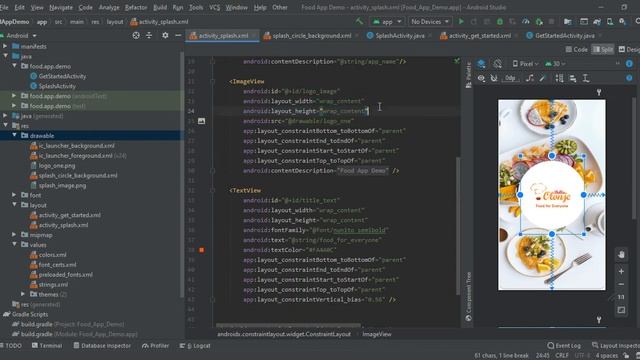Click image gutter icon for logo_one
The image size is (640, 360).
pyautogui.click(x=202, y=121)
